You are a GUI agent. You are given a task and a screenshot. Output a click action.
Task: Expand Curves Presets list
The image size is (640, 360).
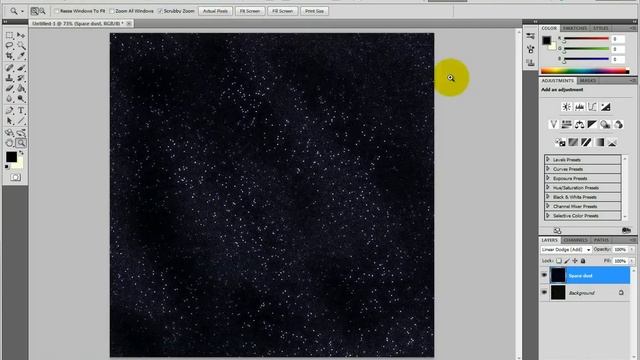[548, 169]
